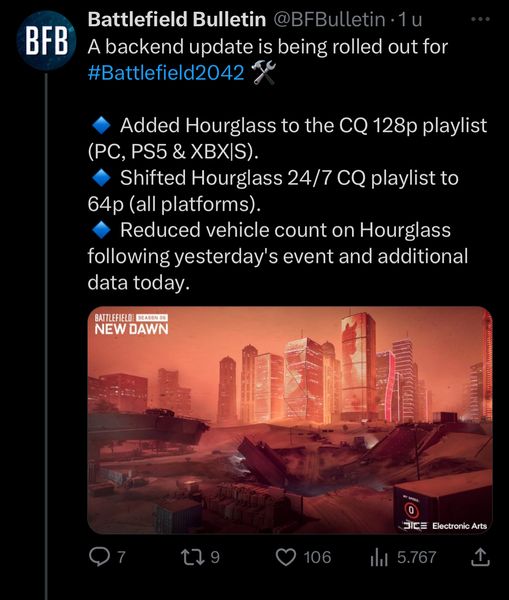Screen dimensions: 509x600
Task: Open the New Dawn Hourglass image
Action: coord(290,420)
